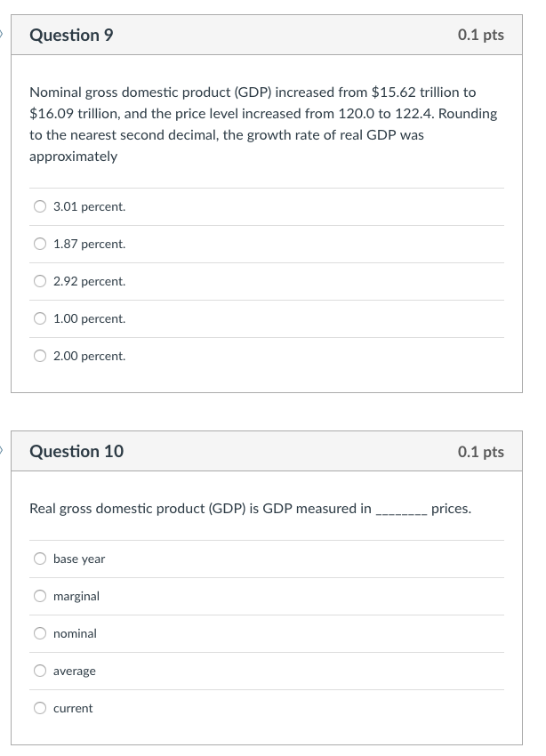The width and height of the screenshot is (546, 756).
Task: Pick the 2.92 percent radio button
Action: [40, 281]
